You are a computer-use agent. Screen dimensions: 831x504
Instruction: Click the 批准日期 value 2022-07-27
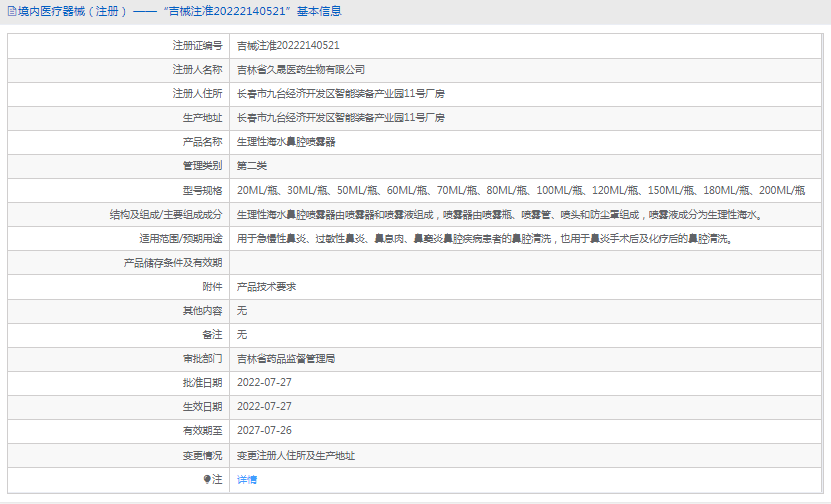point(264,383)
